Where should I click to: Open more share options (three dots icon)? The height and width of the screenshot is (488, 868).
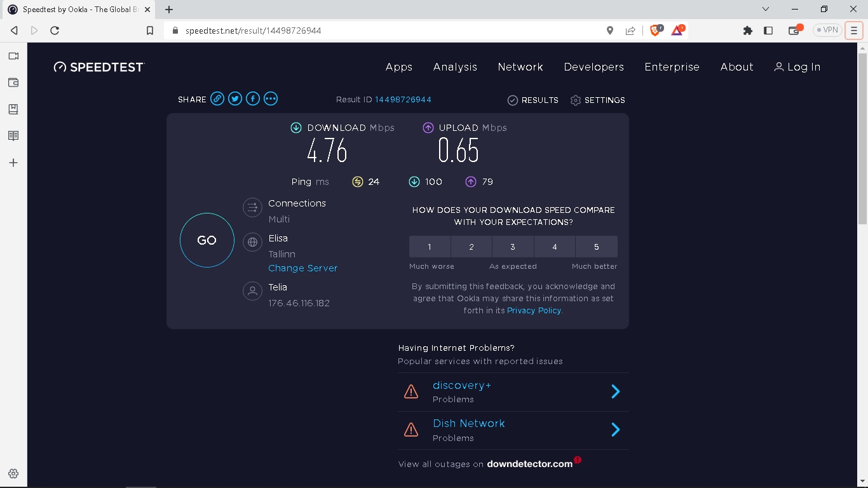(x=271, y=98)
